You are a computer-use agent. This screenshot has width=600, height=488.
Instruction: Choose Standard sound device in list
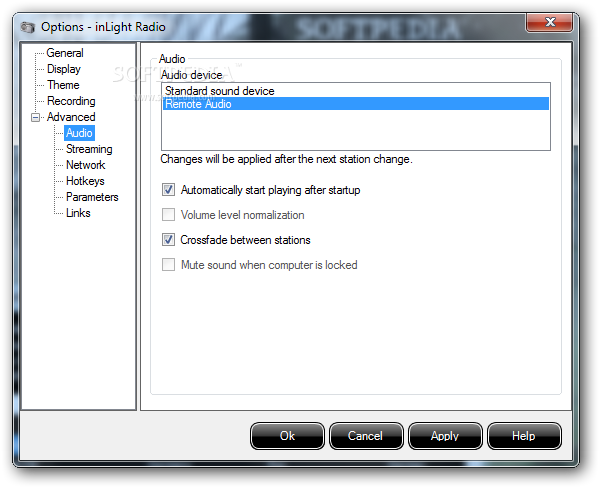[x=356, y=91]
